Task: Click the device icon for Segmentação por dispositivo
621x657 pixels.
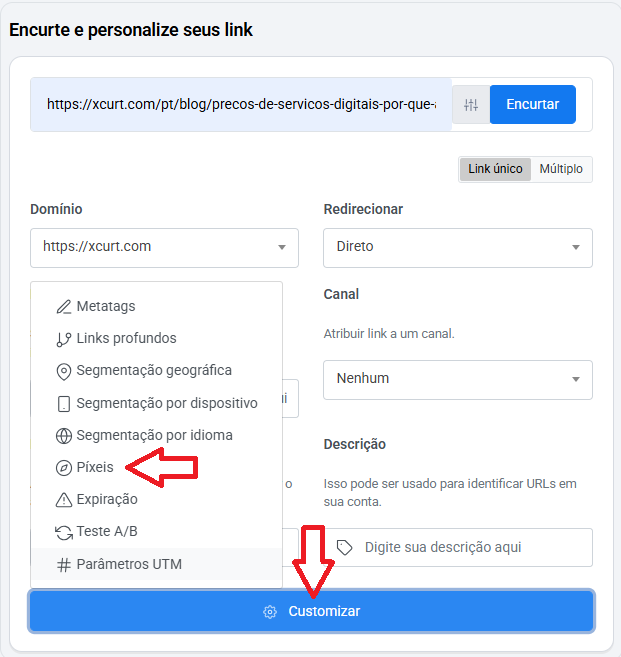Action: pyautogui.click(x=64, y=404)
